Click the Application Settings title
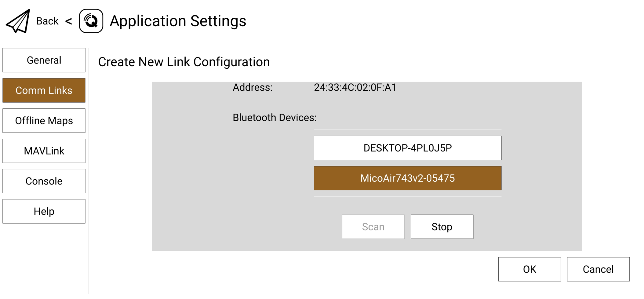The height and width of the screenshot is (299, 644). point(178,21)
